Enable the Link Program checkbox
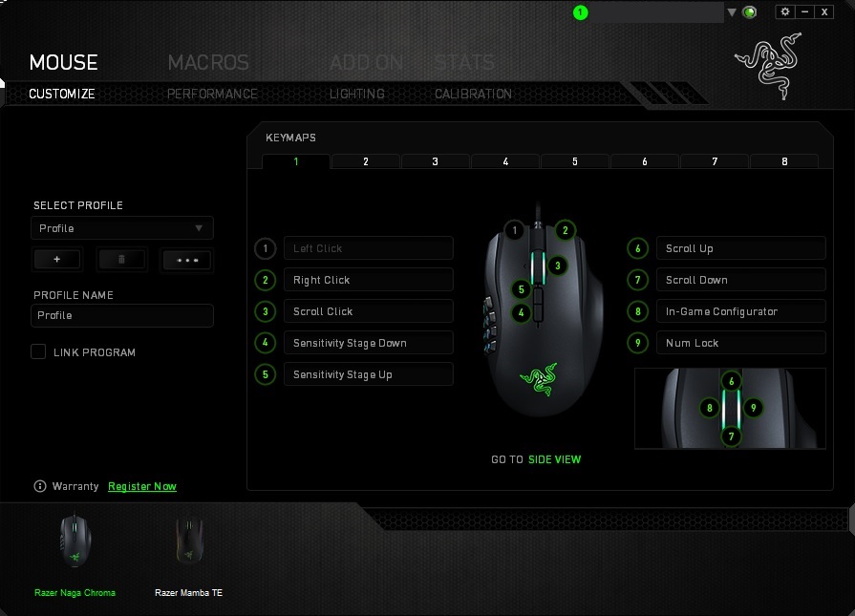855x616 pixels. (38, 351)
